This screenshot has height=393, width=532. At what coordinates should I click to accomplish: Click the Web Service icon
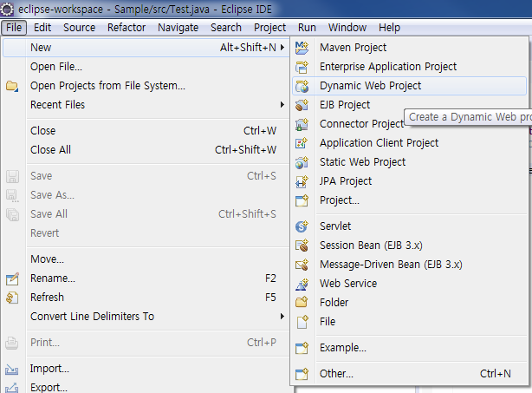pos(302,284)
